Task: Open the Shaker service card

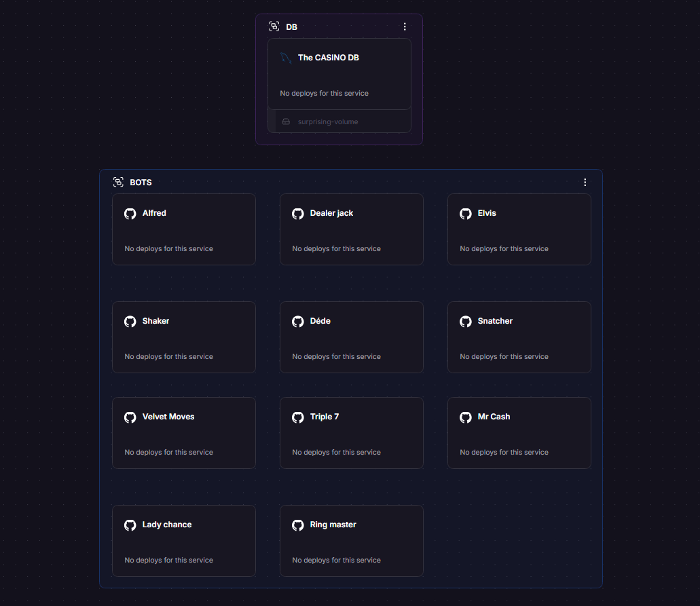Action: (183, 337)
